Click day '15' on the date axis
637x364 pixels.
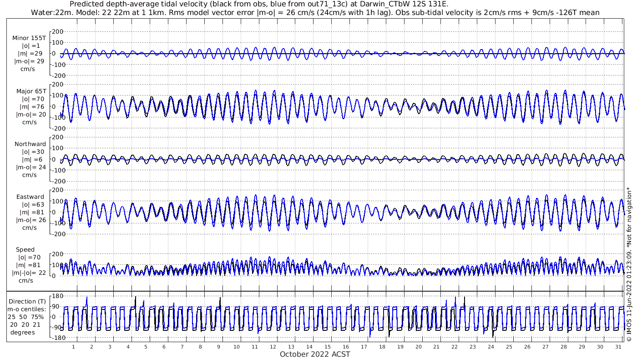pos(327,347)
